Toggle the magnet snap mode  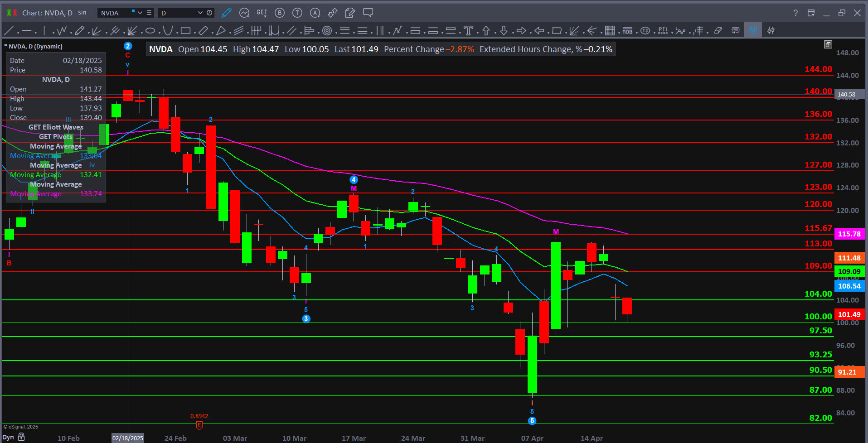click(x=753, y=31)
